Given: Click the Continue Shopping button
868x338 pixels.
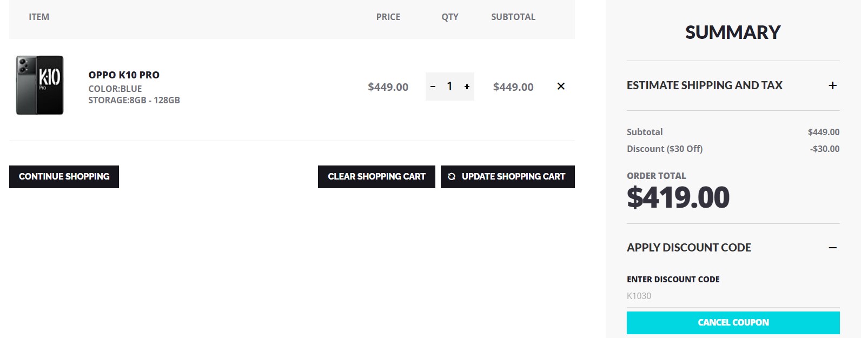Looking at the screenshot, I should (64, 177).
